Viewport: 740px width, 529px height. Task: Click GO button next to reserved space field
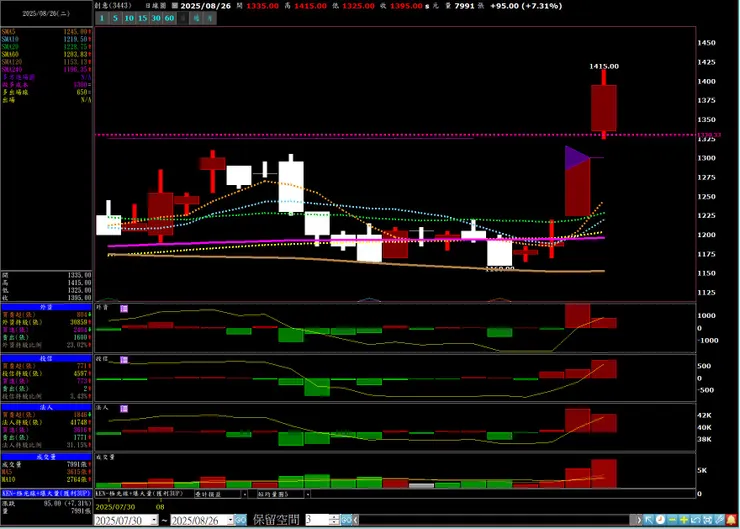(346, 520)
